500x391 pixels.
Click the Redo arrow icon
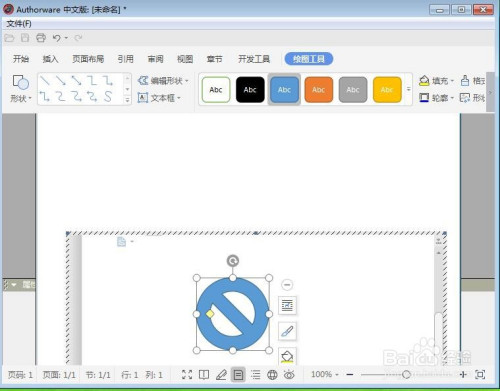coord(78,38)
